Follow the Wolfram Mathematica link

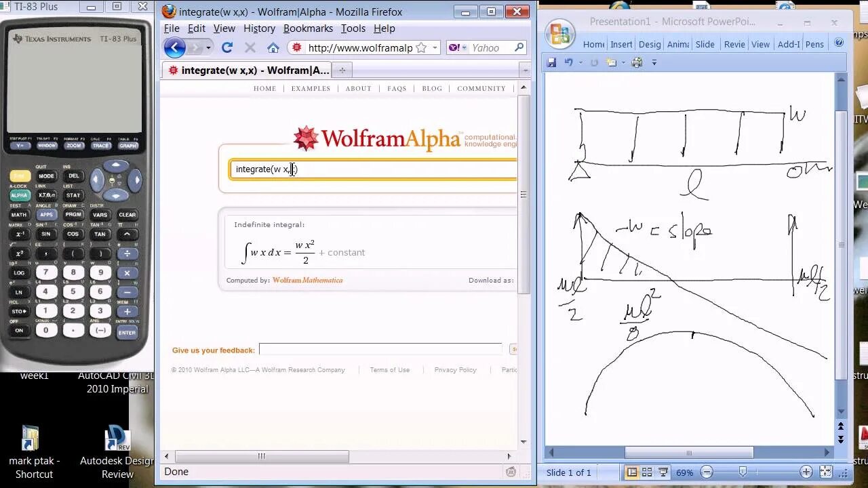(x=307, y=280)
